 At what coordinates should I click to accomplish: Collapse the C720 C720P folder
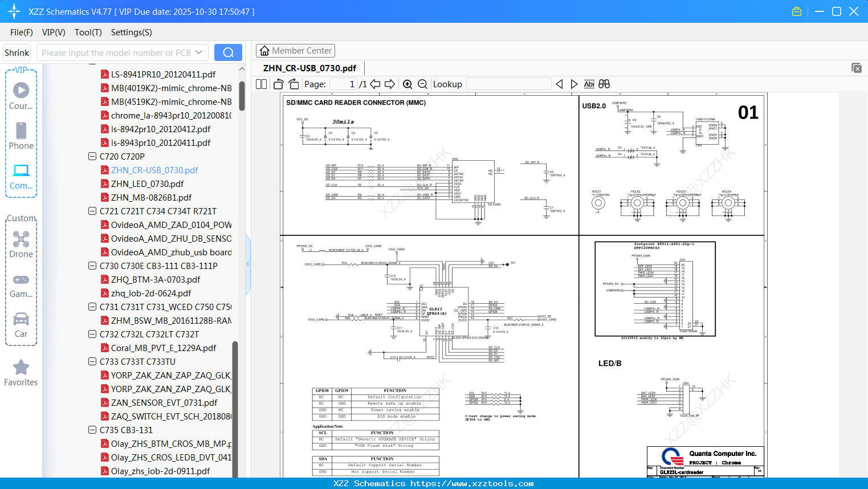[x=92, y=156]
